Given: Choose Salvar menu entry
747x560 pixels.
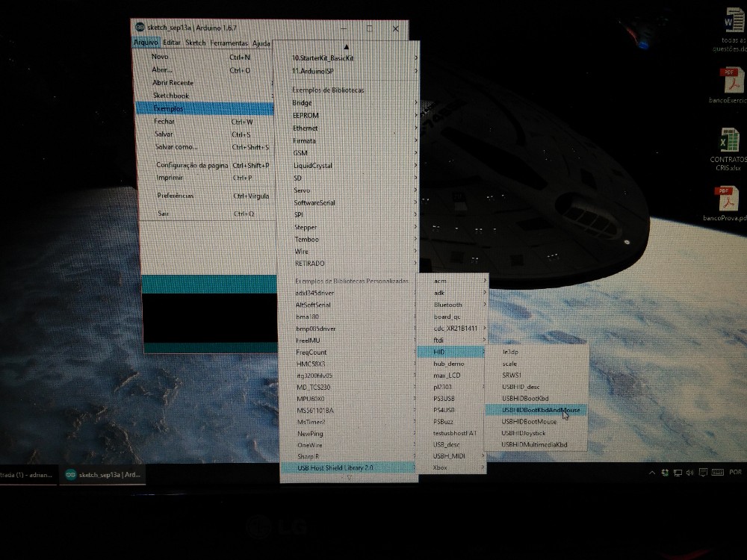Looking at the screenshot, I should [x=206, y=134].
